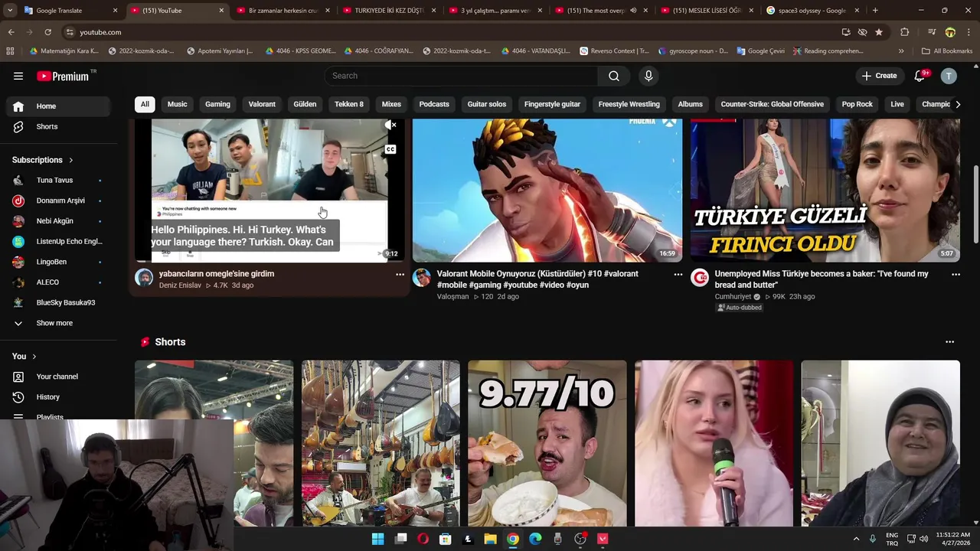This screenshot has height=551, width=980.
Task: Select the Gaming filter chip
Action: tap(217, 104)
